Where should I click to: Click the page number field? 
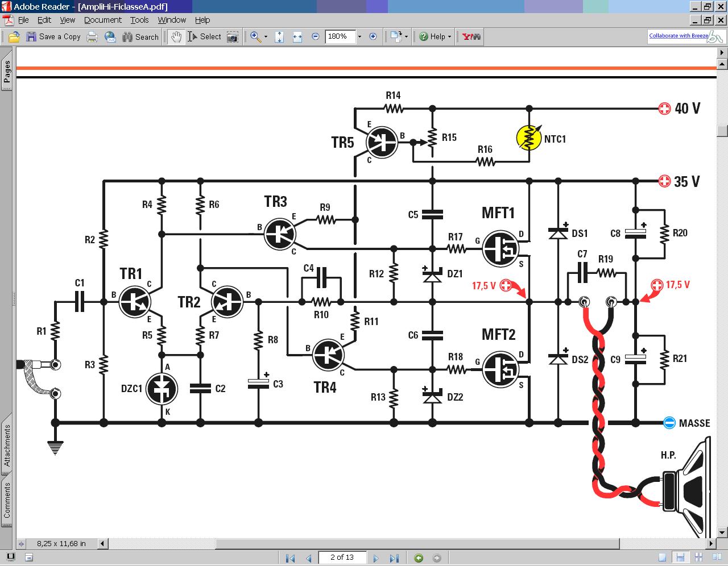click(x=342, y=557)
